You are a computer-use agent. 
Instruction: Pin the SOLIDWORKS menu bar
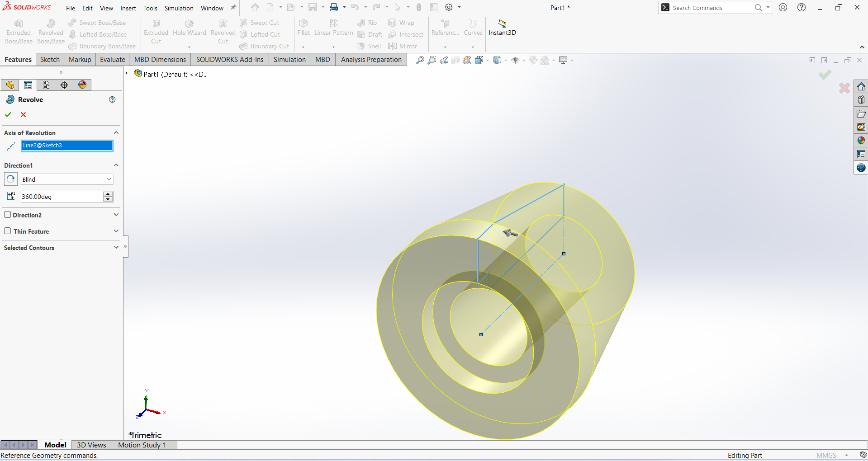tap(233, 8)
